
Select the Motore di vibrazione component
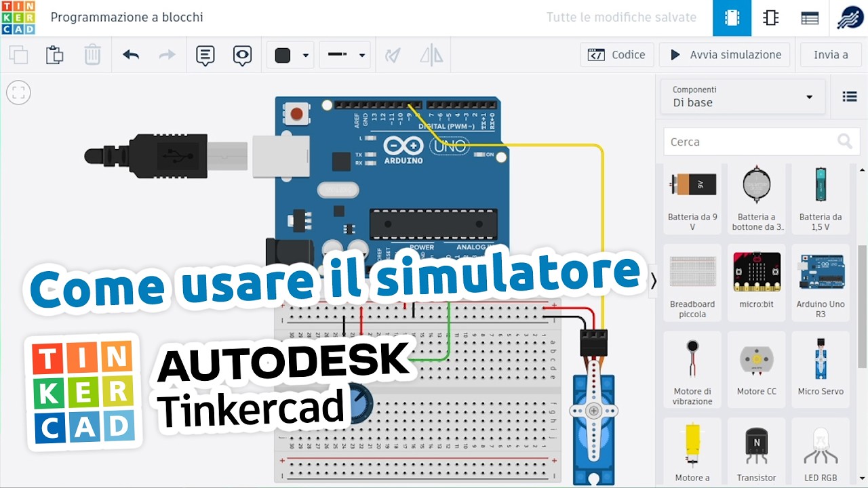tap(692, 370)
